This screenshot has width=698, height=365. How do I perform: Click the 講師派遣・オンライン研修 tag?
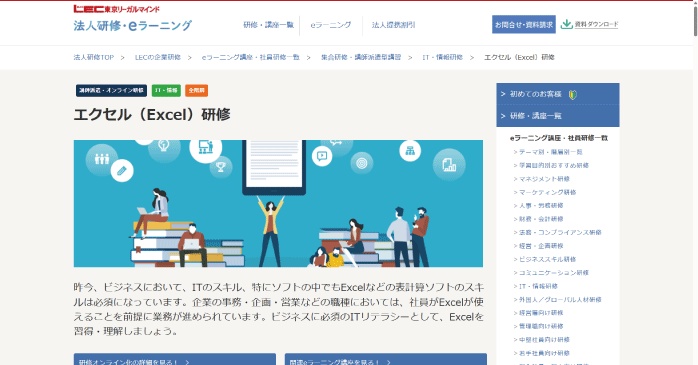(x=111, y=90)
